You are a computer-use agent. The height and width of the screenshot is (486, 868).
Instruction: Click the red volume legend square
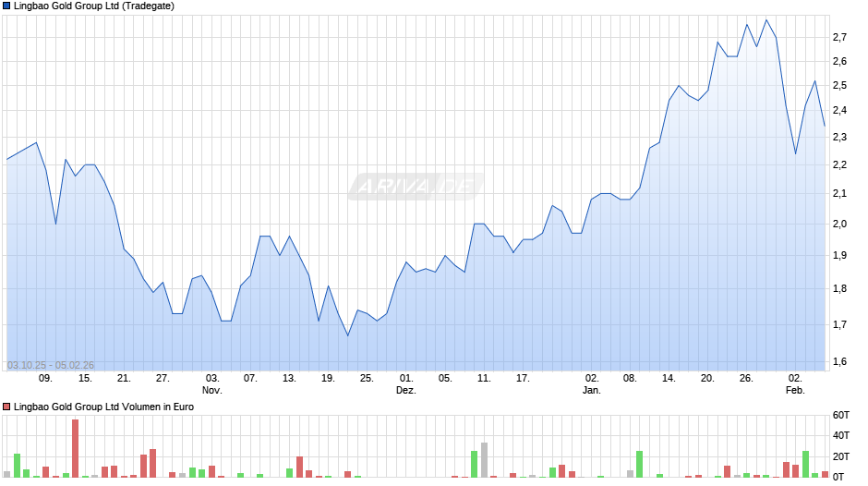click(6, 407)
